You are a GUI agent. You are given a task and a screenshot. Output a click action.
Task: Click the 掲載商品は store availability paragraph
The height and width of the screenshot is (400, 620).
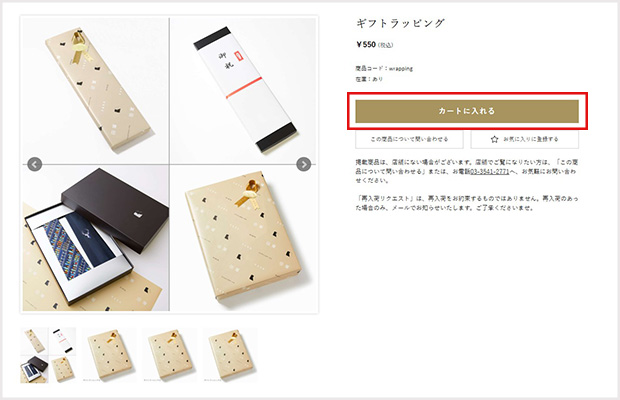click(467, 171)
